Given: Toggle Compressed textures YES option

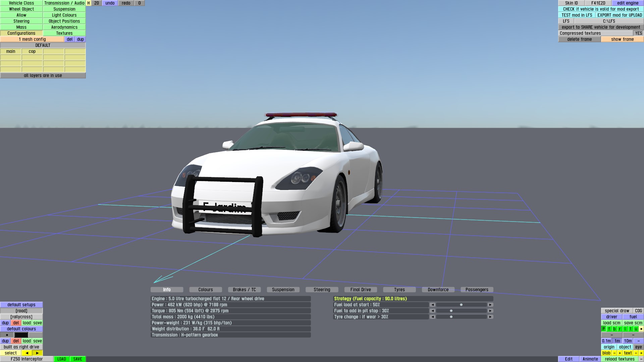Looking at the screenshot, I should [638, 33].
